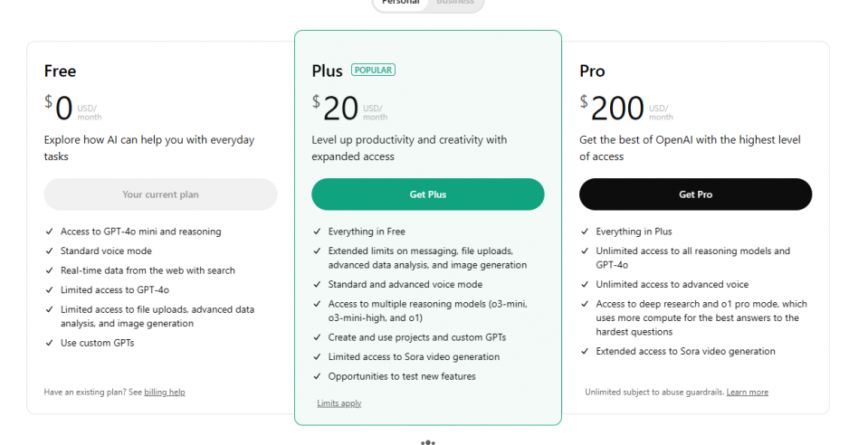868x445 pixels.
Task: Switch to the Business plans tab
Action: tap(455, 3)
